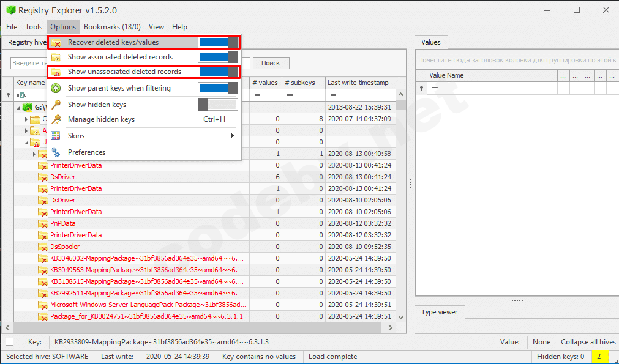Expand the deleted key with 1 subkey
Screen dimensions: 619x364
pos(34,154)
